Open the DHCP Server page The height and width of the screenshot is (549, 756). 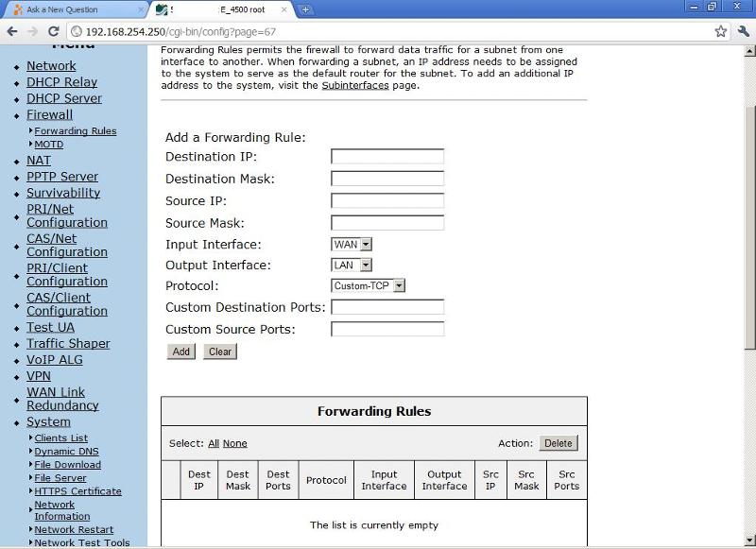point(64,98)
